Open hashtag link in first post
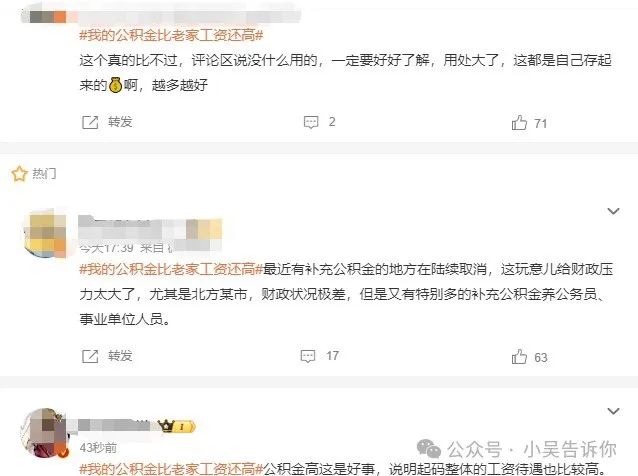 click(x=171, y=35)
